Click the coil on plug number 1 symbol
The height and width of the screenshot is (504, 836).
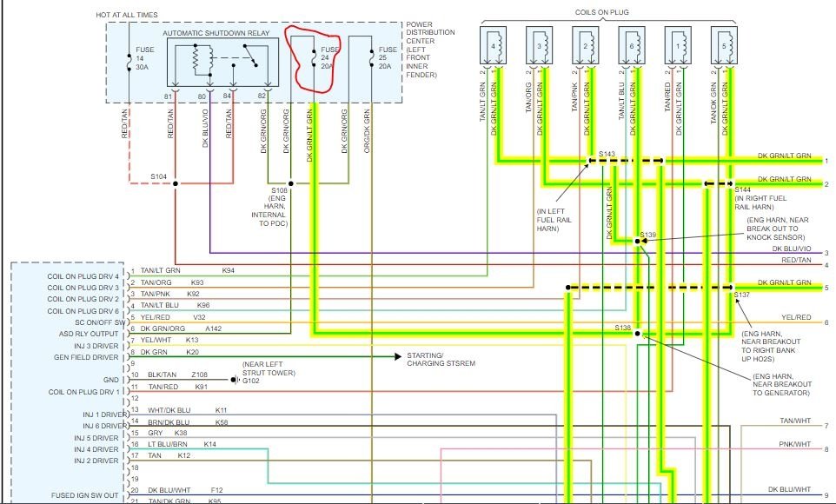678,46
